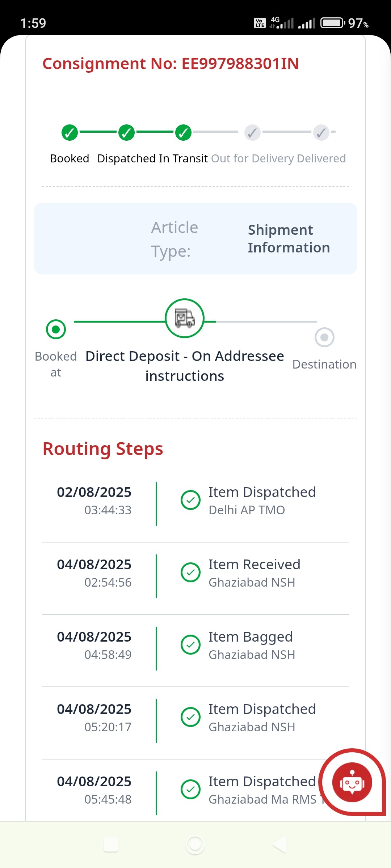The height and width of the screenshot is (868, 391).
Task: Tap the grey progress line toward Destination
Action: (x=266, y=322)
